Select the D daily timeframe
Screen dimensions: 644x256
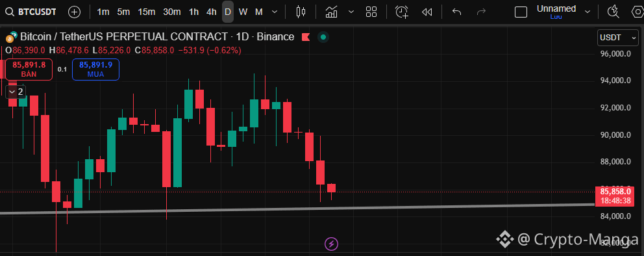coord(227,12)
